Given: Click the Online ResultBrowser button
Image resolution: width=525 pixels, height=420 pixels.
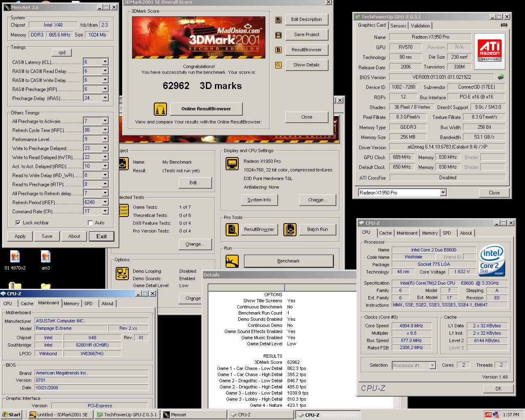Looking at the screenshot, I should click(x=206, y=109).
